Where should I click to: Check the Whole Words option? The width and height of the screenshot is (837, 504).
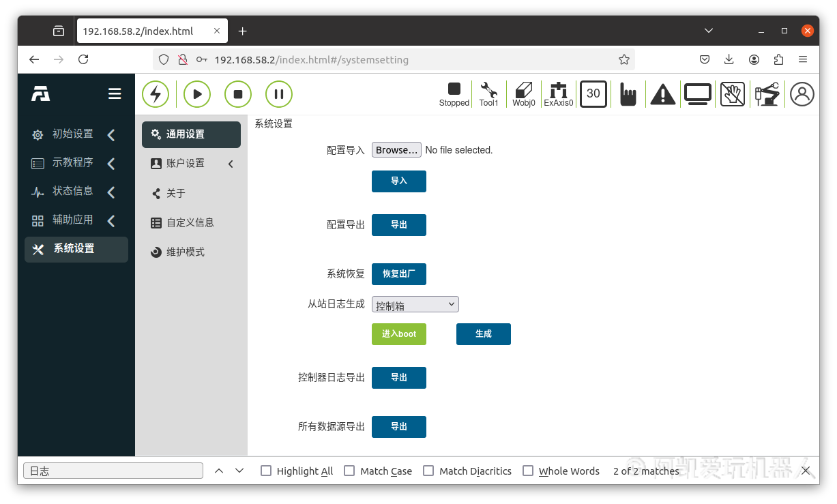[528, 471]
